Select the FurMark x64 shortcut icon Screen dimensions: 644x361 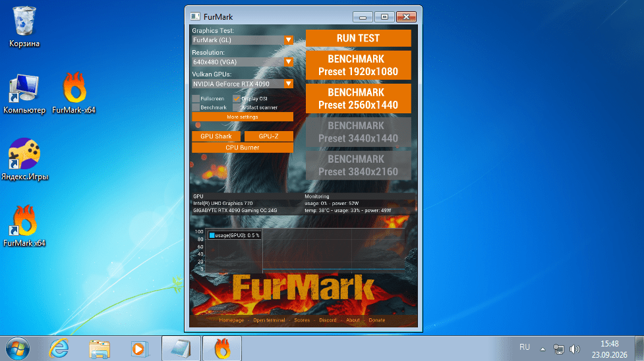[x=24, y=227]
